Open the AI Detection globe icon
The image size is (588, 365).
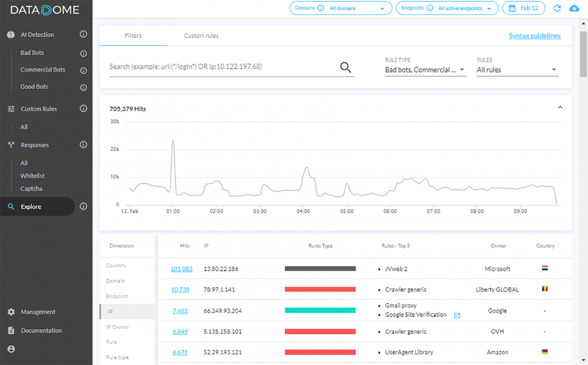pyautogui.click(x=11, y=34)
